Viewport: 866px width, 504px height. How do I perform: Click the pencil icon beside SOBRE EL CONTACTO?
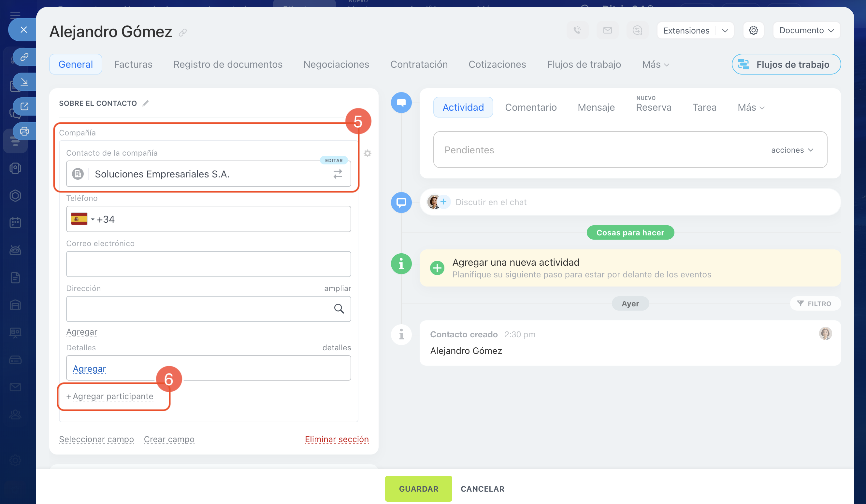[146, 103]
